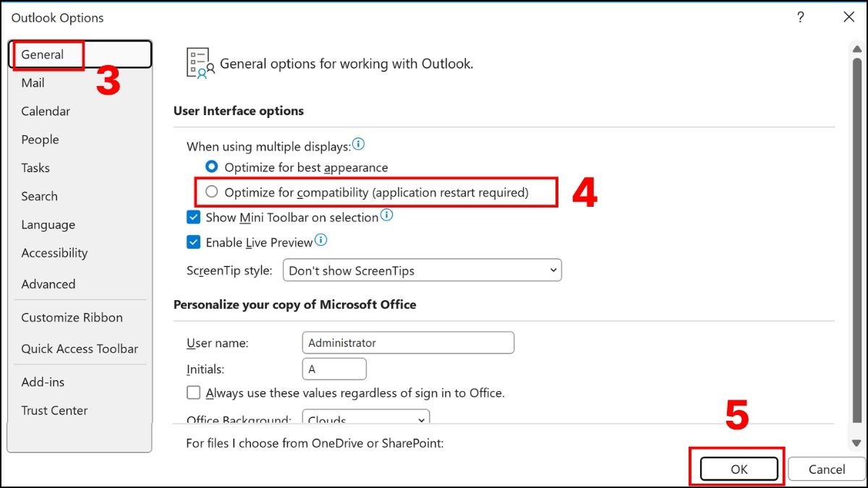Select Optimize for compatibility radio button
Screen dimensions: 868x488
pos(211,192)
